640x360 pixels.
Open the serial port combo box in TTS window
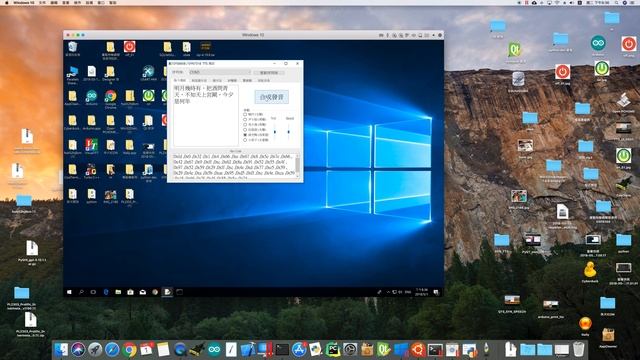click(220, 72)
